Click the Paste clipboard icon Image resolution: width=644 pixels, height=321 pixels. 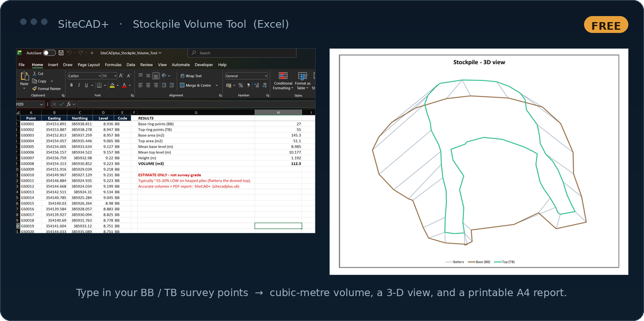[25, 76]
